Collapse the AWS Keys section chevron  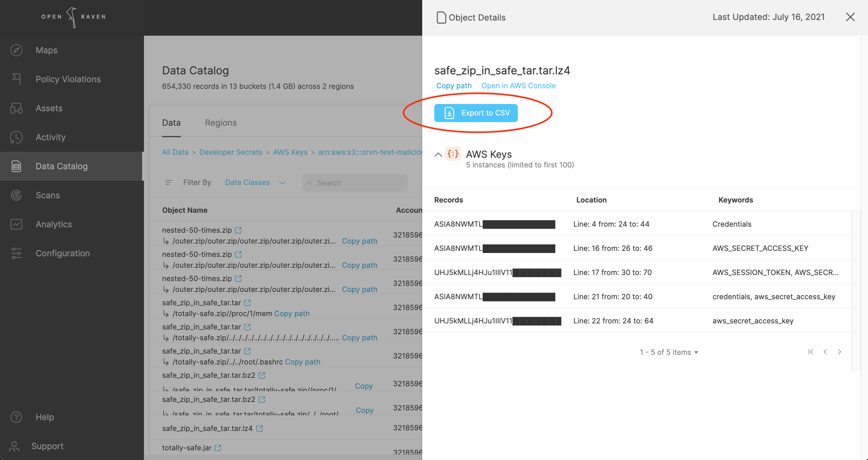pos(438,154)
